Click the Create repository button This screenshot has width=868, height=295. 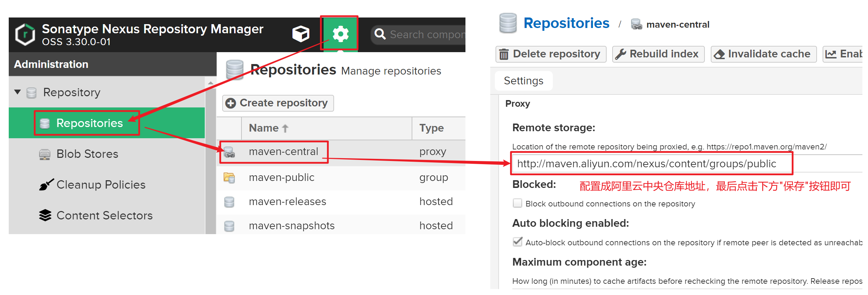(278, 103)
